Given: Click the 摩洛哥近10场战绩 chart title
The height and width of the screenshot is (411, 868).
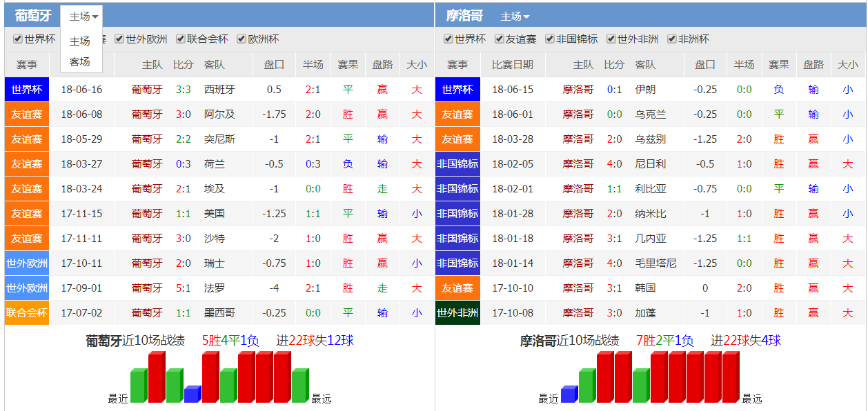Looking at the screenshot, I should click(570, 341).
